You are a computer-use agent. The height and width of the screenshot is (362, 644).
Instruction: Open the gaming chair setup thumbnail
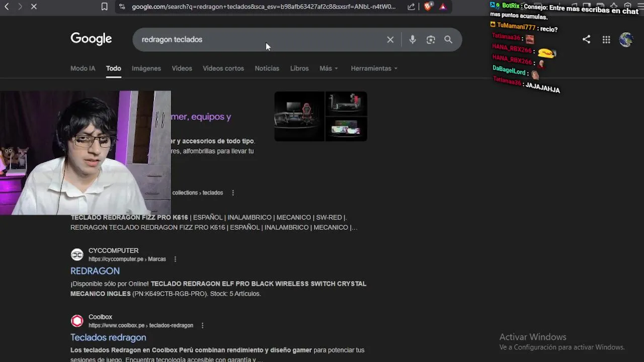(x=299, y=116)
